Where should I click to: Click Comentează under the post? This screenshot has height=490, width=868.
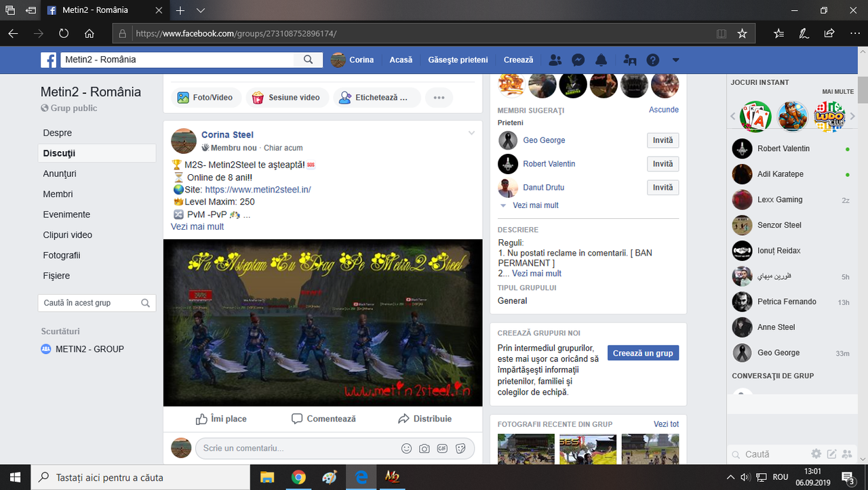pyautogui.click(x=323, y=419)
